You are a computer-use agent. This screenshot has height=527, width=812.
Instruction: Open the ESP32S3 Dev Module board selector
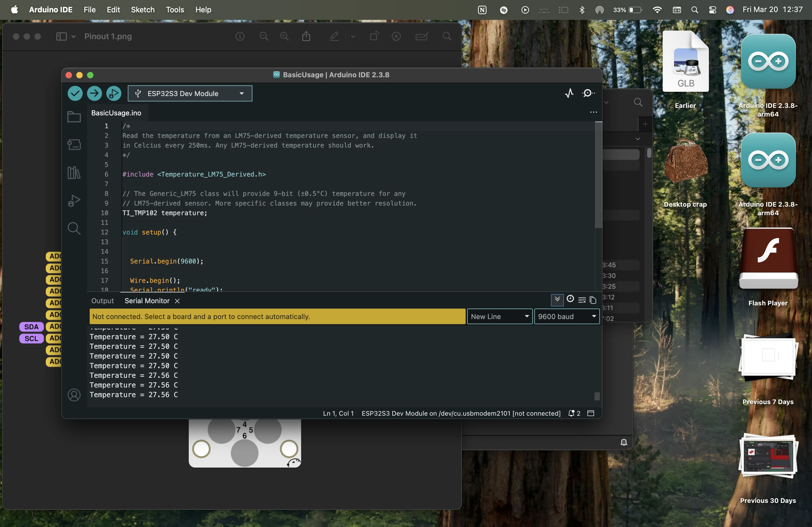[x=190, y=93]
